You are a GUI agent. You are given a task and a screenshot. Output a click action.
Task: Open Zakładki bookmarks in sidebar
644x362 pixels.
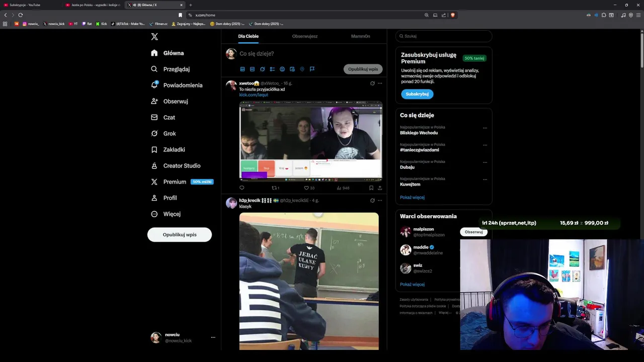point(168,149)
